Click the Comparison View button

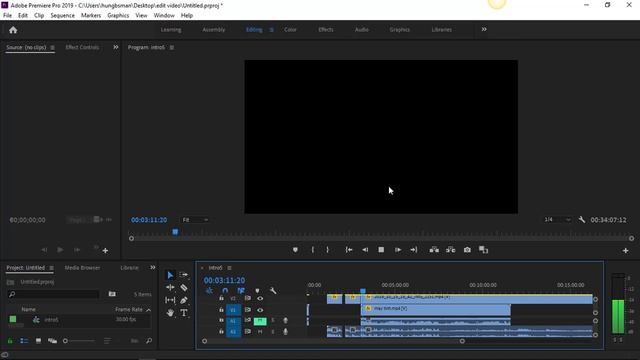[483, 250]
